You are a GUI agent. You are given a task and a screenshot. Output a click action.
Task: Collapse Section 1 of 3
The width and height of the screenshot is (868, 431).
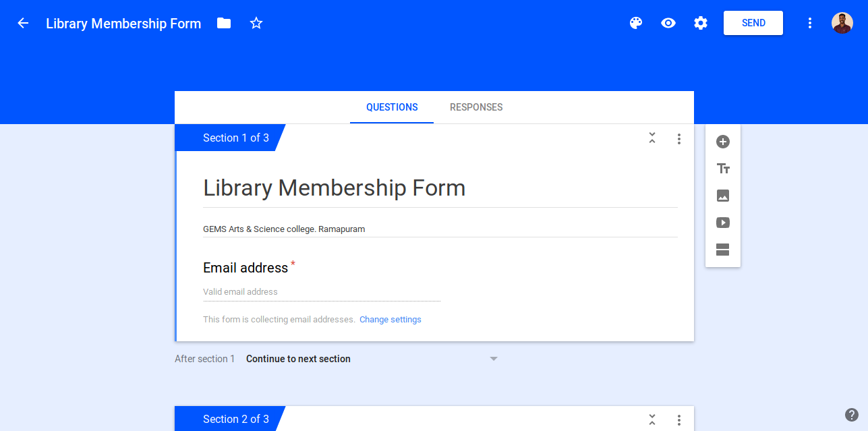click(x=652, y=137)
